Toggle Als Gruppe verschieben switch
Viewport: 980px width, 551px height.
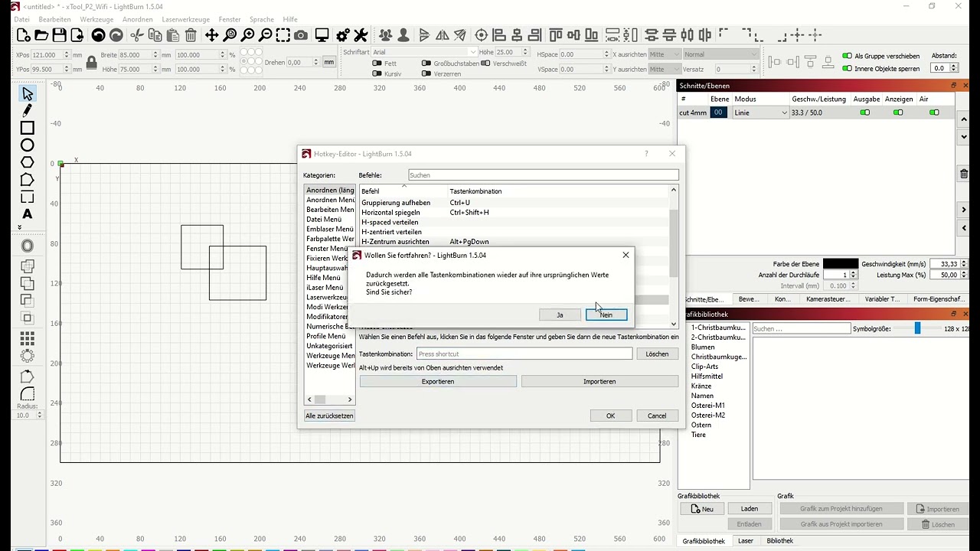pyautogui.click(x=847, y=56)
